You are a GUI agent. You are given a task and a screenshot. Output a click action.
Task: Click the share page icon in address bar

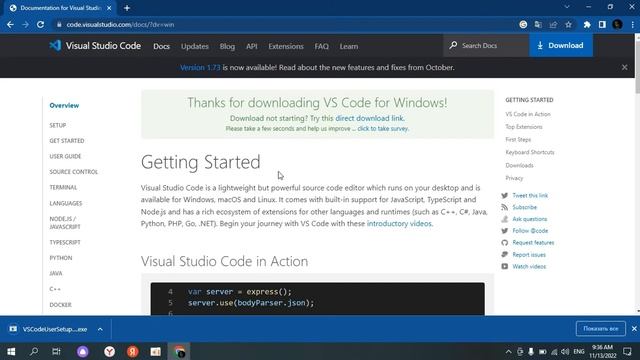click(x=553, y=24)
